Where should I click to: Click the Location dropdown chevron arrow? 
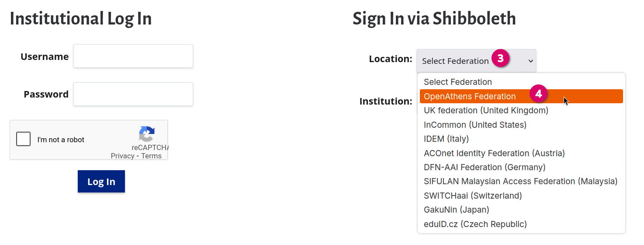tap(531, 61)
